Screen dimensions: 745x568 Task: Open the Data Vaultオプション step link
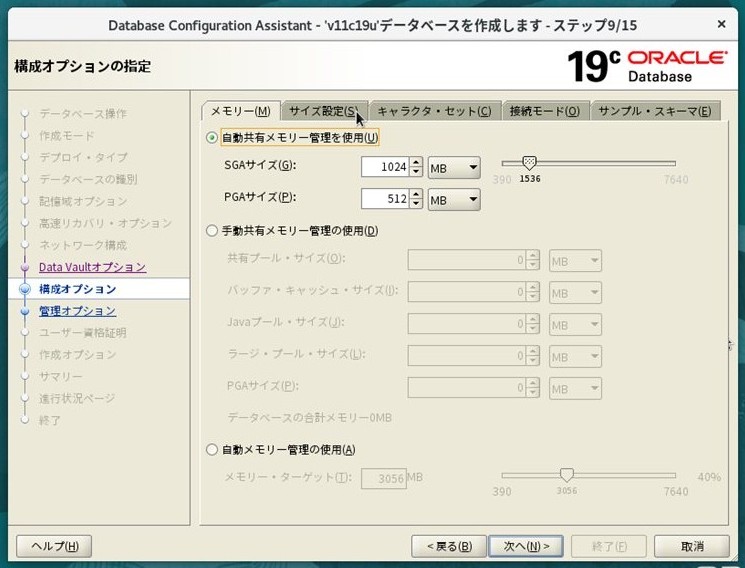(x=92, y=267)
